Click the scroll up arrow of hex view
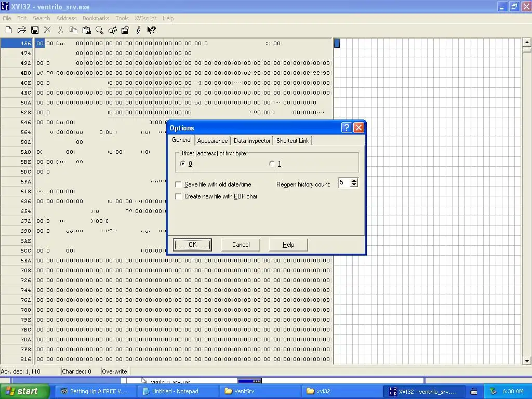This screenshot has height=399, width=532. [527, 43]
